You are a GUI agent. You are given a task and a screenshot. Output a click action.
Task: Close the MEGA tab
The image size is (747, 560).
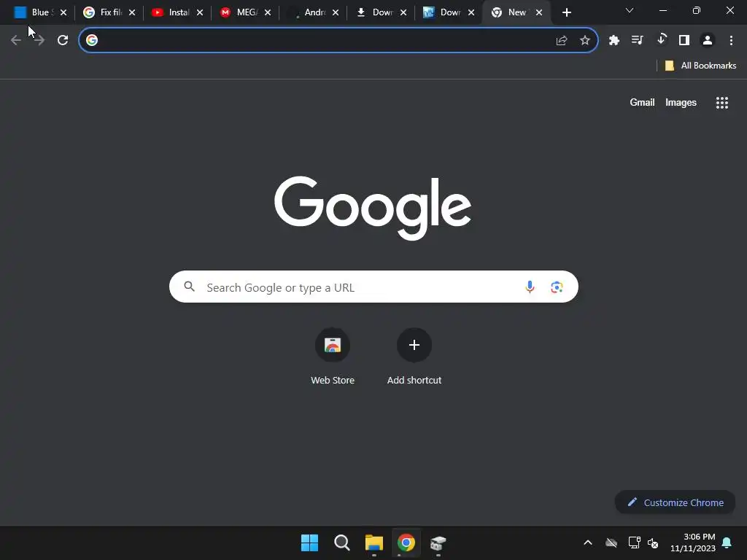pos(268,12)
